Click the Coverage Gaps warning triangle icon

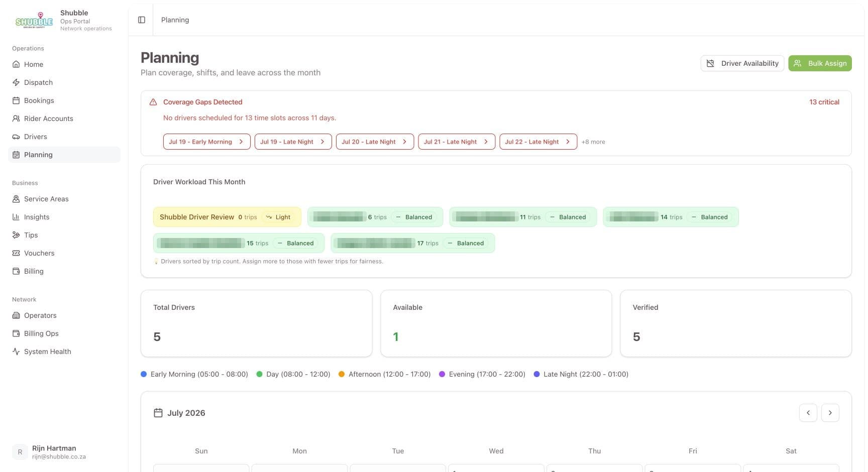click(153, 102)
